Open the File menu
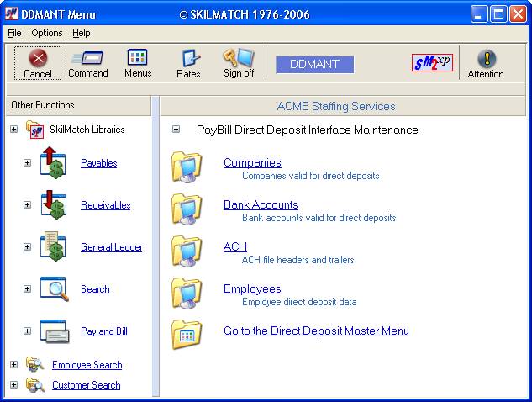This screenshot has width=532, height=402. coord(14,33)
